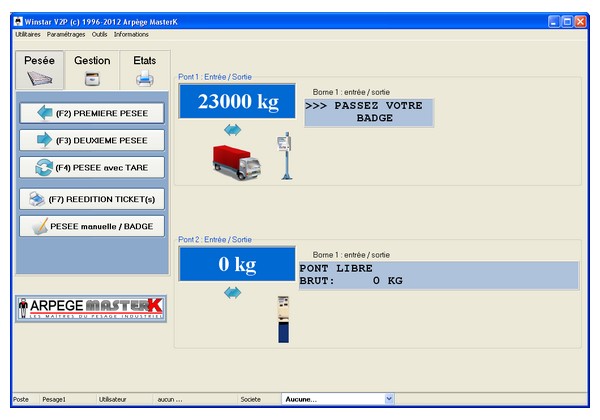Click PESEE manuelle / BADGE button
600x420 pixels.
(x=92, y=227)
